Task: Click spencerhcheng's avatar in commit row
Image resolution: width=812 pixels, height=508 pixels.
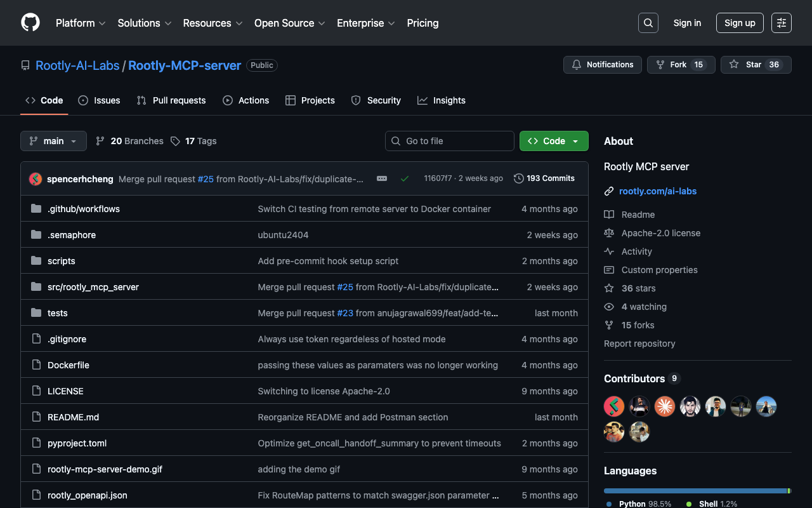Action: pos(36,179)
